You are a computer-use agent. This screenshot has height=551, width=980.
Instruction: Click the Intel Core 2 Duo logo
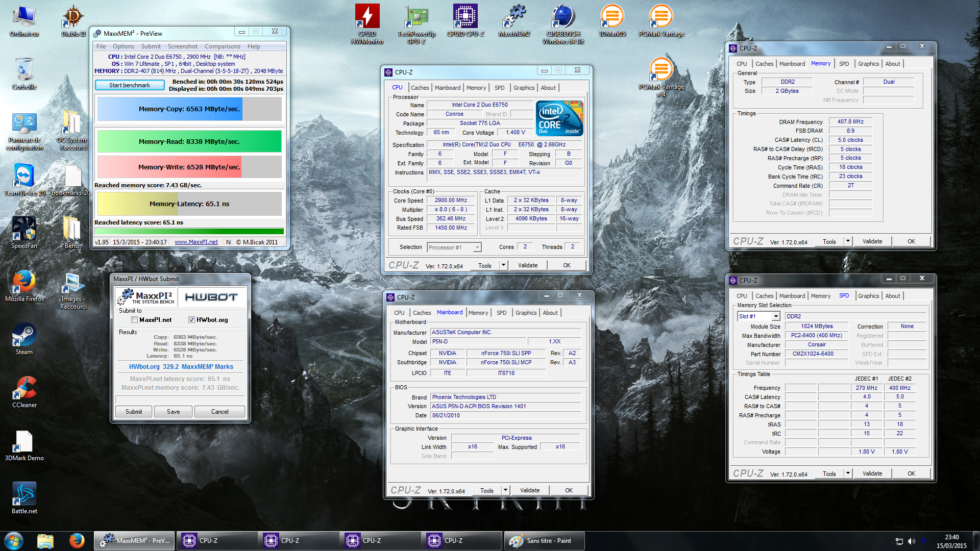coord(559,118)
